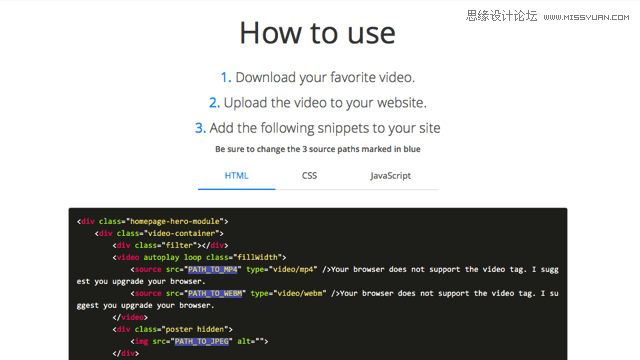Image resolution: width=640 pixels, height=360 pixels.
Task: Click the "fillWidth" video tag line
Action: tap(199, 257)
